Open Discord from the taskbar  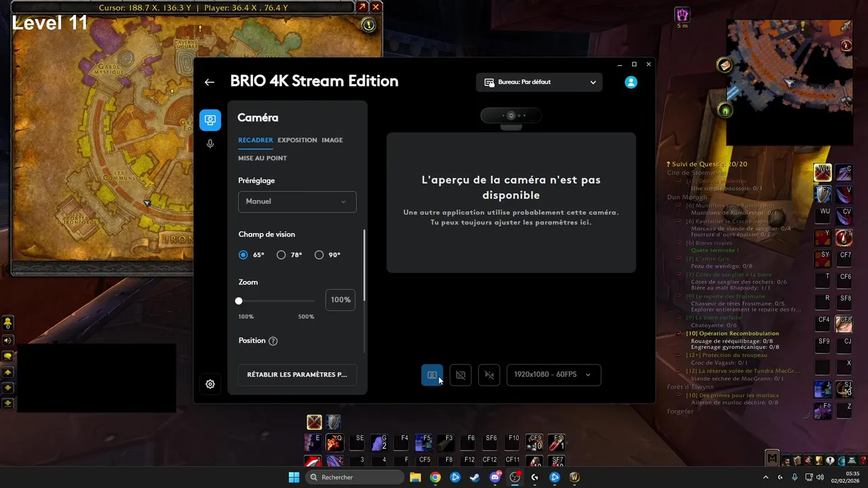(495, 477)
